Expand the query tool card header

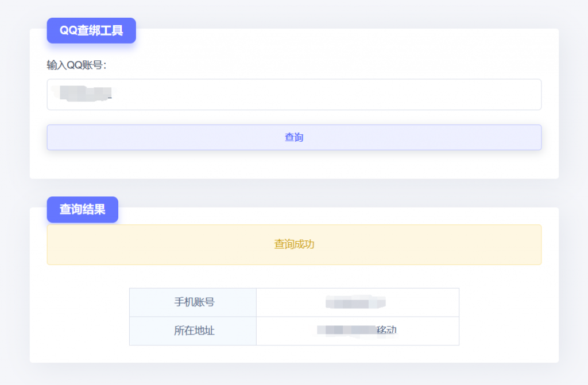coord(91,30)
